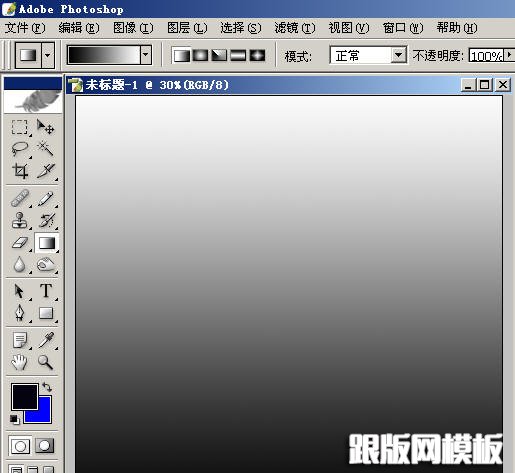
Task: Select the Magic Wand tool
Action: (45, 148)
